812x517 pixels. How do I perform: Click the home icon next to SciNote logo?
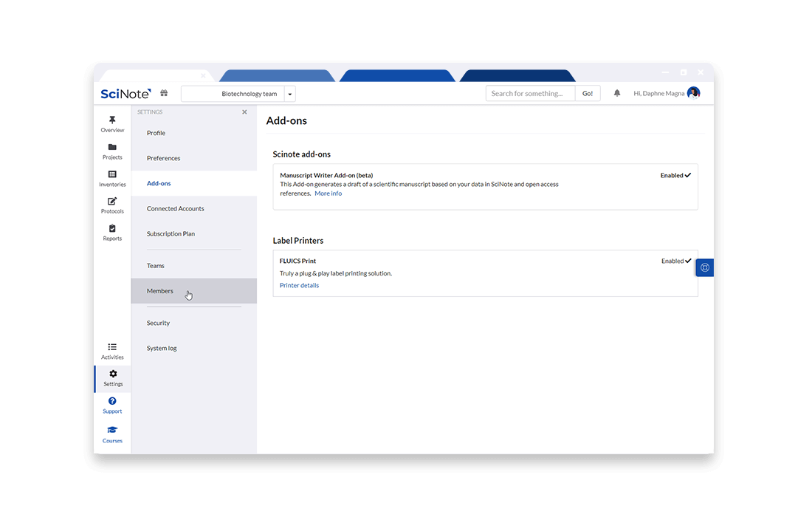click(164, 93)
